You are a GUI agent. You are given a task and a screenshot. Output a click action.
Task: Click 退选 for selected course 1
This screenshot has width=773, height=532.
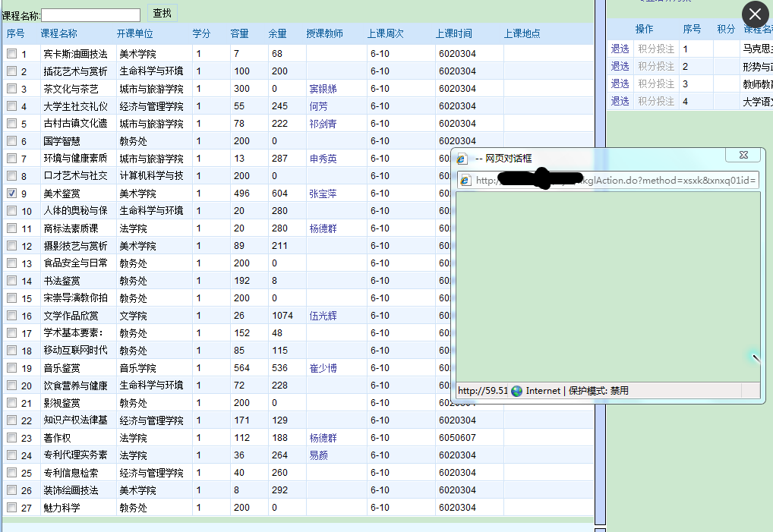(620, 49)
